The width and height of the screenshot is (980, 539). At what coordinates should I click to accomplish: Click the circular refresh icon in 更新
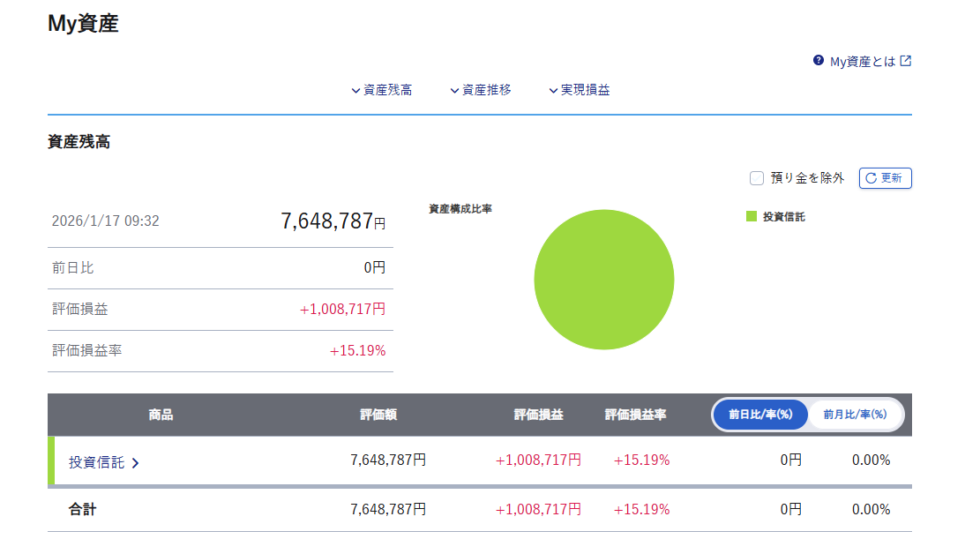871,178
